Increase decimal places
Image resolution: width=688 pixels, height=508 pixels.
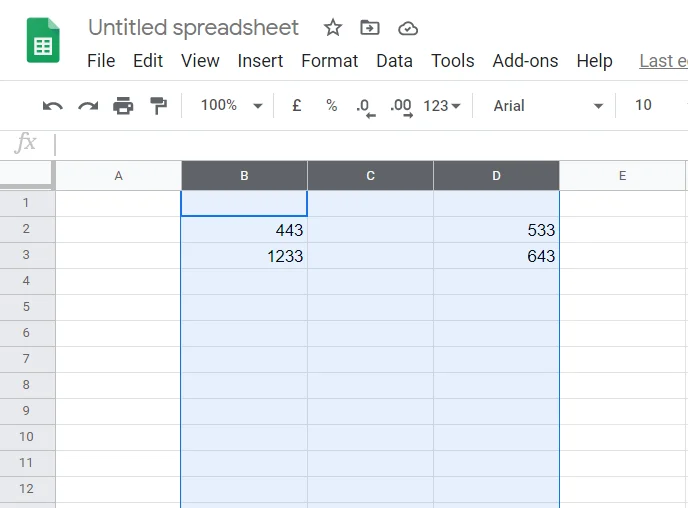pyautogui.click(x=401, y=106)
